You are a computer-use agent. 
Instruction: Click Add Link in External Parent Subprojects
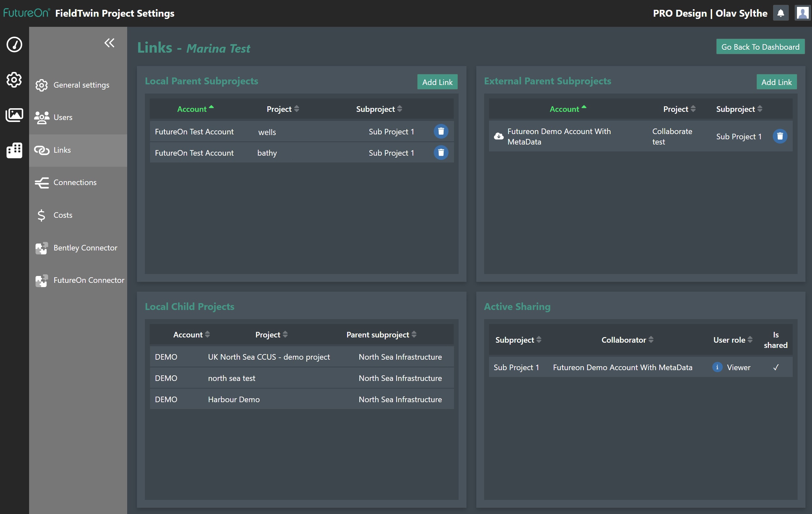click(x=776, y=82)
